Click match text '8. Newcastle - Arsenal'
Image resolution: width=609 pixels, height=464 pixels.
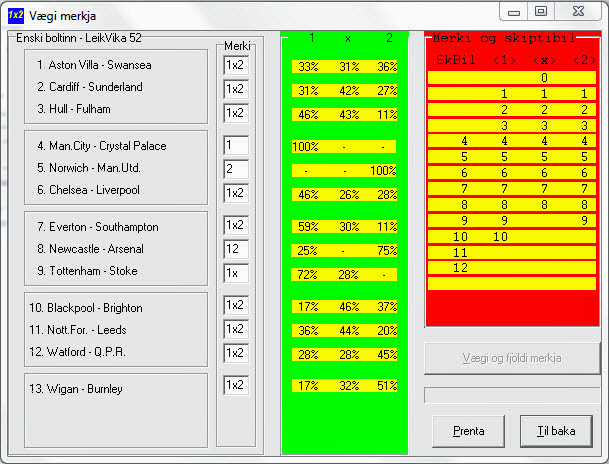90,249
